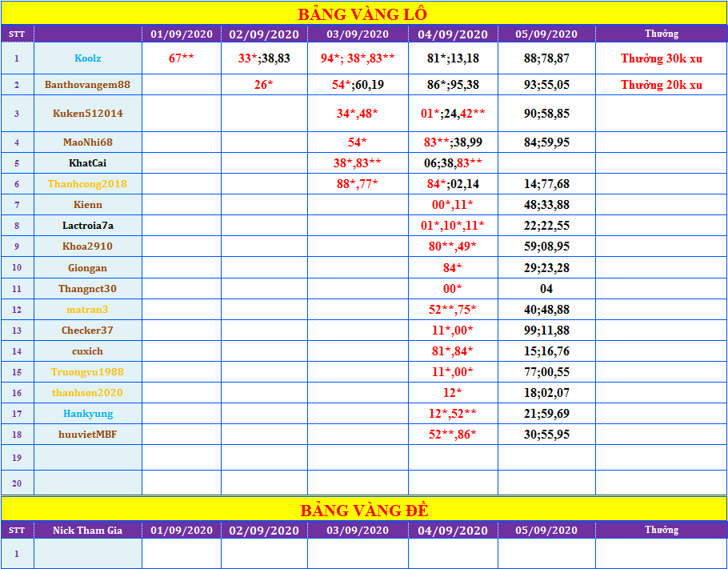728x569 pixels.
Task: Click the Nick Tham Gia column header
Action: click(88, 530)
